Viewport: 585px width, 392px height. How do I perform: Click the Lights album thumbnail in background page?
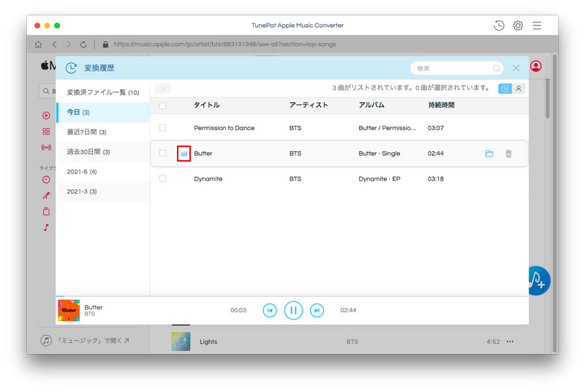(181, 342)
